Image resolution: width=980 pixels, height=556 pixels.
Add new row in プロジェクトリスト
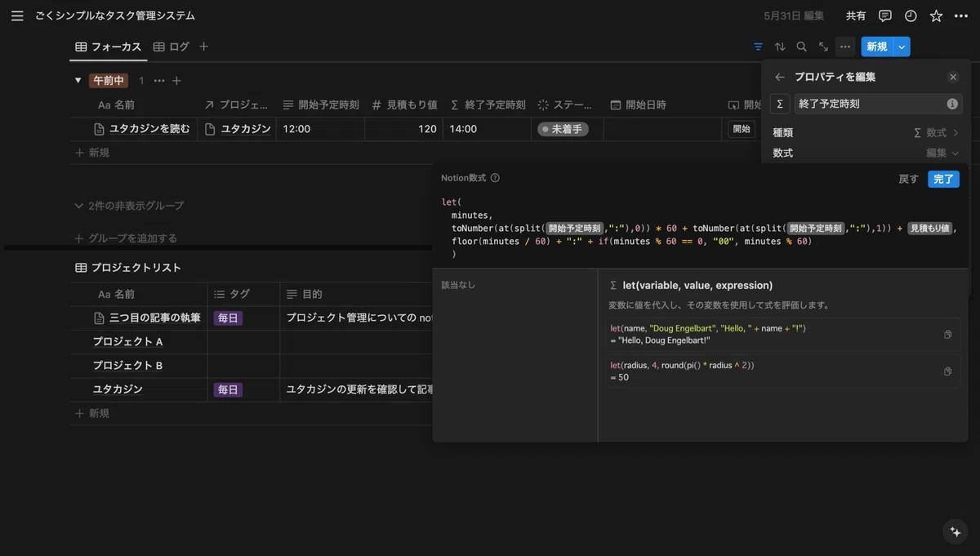(92, 414)
